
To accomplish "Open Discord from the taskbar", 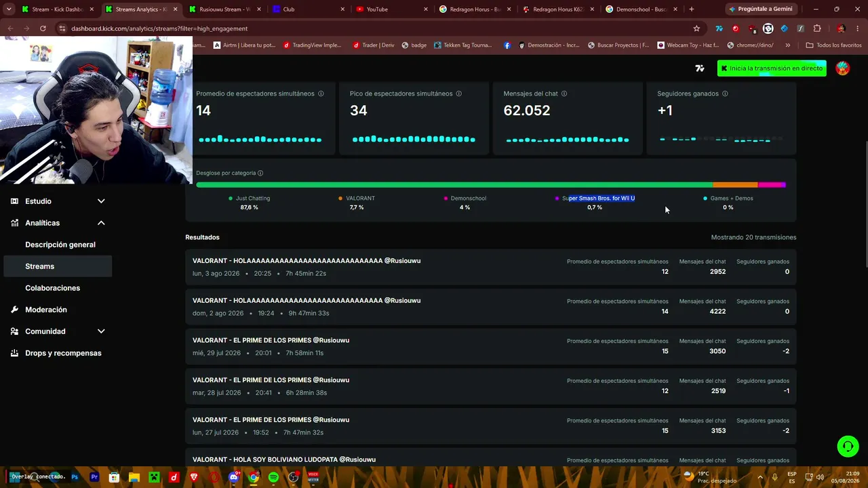I will 234,477.
